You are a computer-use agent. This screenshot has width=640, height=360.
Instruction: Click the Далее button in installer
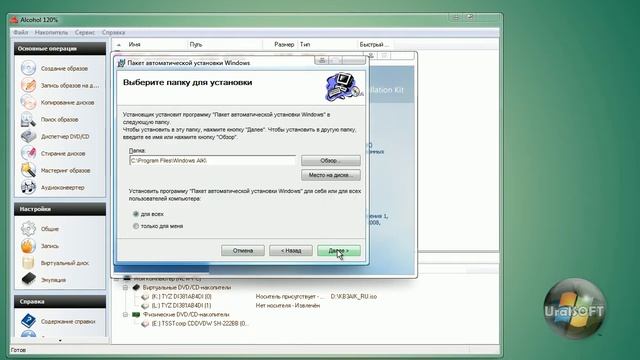(339, 251)
